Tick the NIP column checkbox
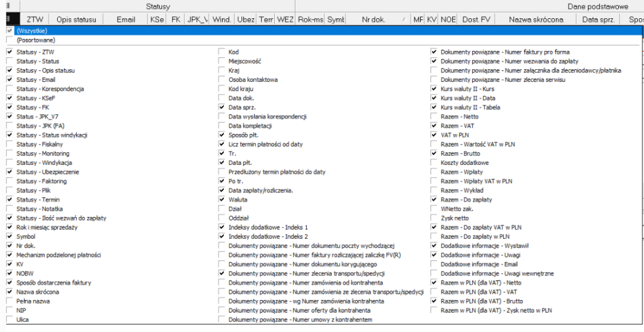Image resolution: width=644 pixels, height=332 pixels. click(9, 310)
